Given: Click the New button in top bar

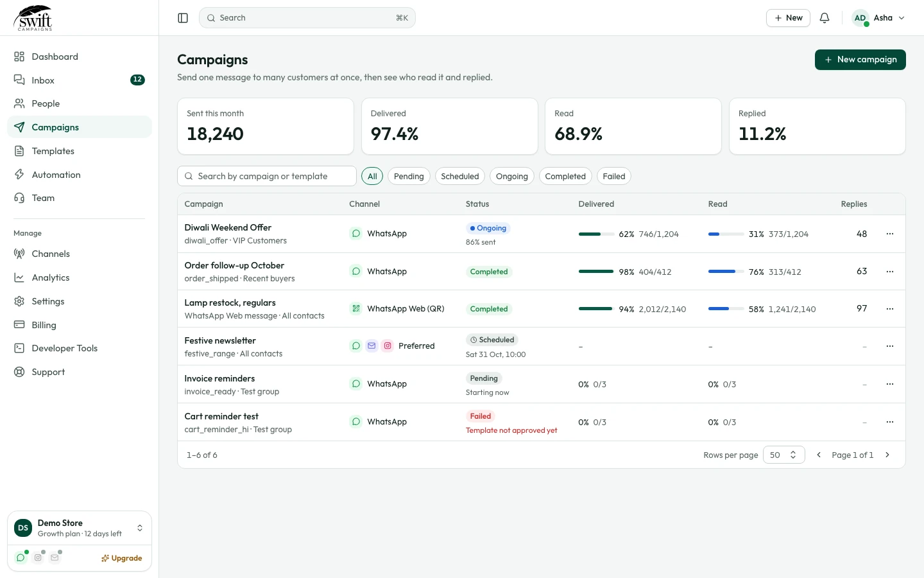Looking at the screenshot, I should pos(788,18).
